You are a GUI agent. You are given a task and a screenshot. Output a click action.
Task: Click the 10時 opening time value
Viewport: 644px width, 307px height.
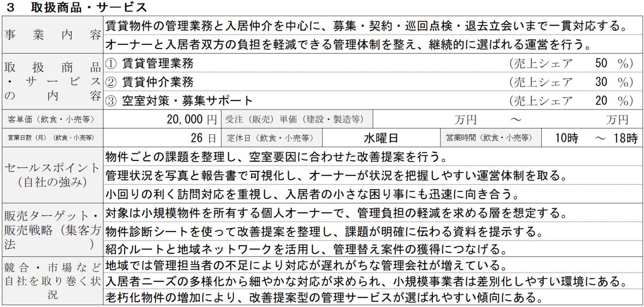coord(567,138)
